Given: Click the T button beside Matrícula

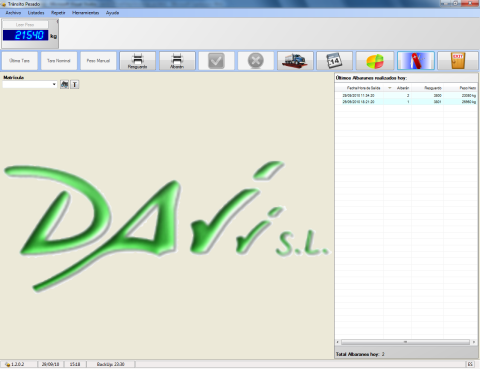Looking at the screenshot, I should pyautogui.click(x=75, y=84).
